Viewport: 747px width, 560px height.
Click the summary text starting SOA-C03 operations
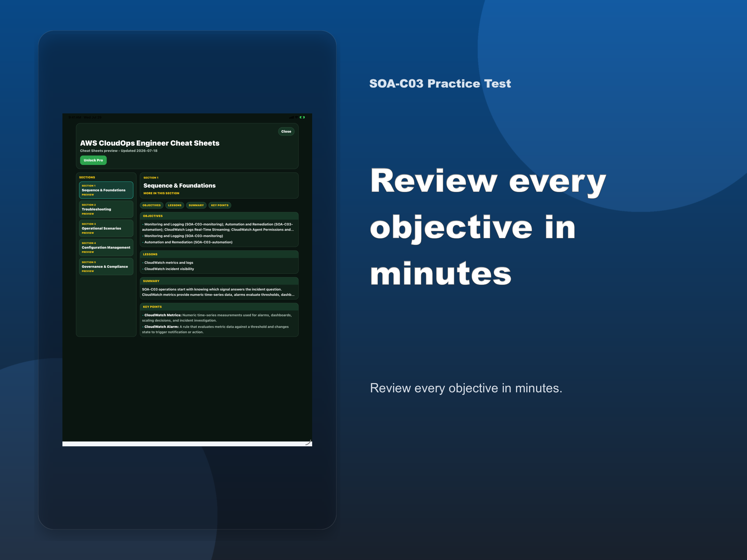coord(218,292)
